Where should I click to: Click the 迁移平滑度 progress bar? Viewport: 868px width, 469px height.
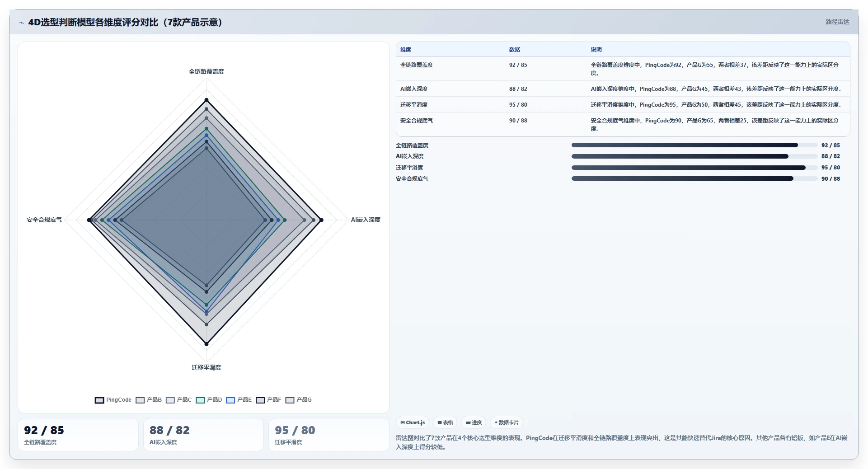pyautogui.click(x=694, y=168)
